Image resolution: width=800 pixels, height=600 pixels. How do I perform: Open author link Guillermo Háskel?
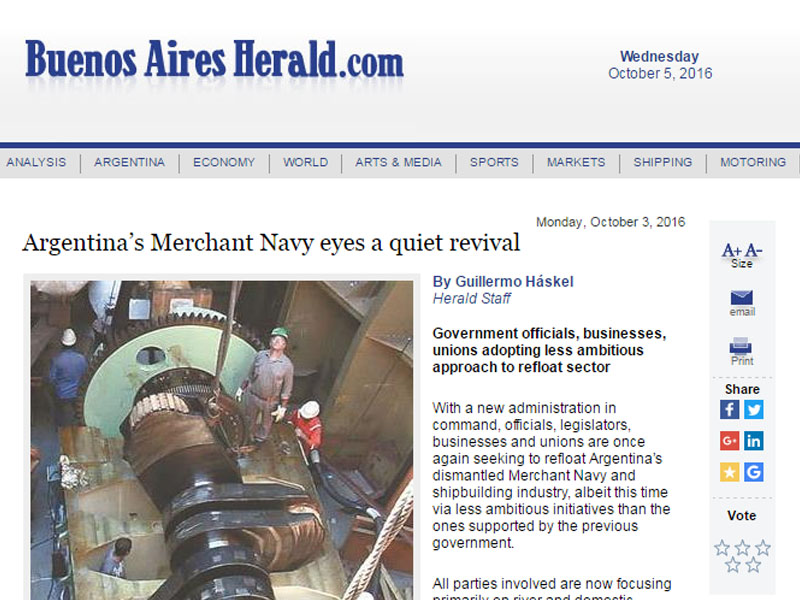514,282
